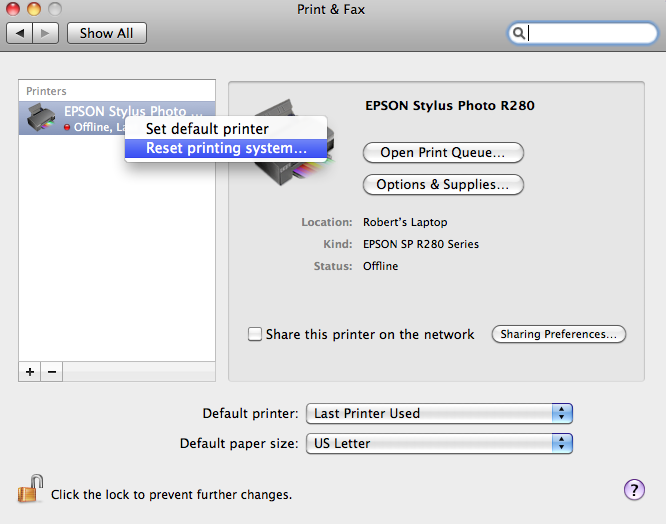The width and height of the screenshot is (666, 524).
Task: Go back with the left arrow button
Action: tap(20, 33)
